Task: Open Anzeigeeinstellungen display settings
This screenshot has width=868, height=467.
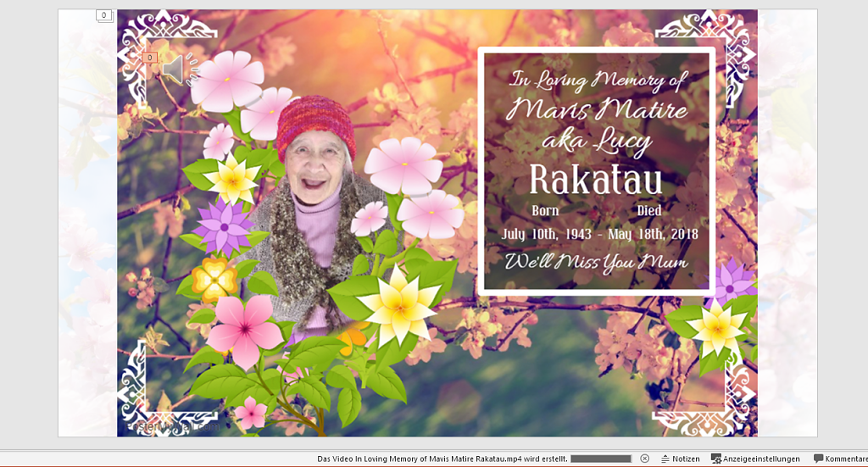Action: (x=755, y=459)
